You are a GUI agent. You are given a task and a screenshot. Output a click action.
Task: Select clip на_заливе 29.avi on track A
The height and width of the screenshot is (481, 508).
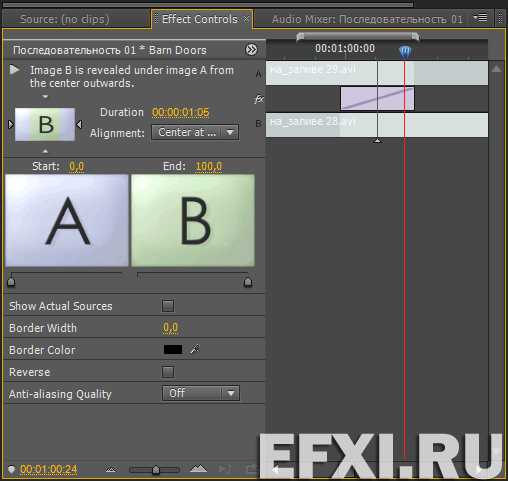[x=377, y=73]
